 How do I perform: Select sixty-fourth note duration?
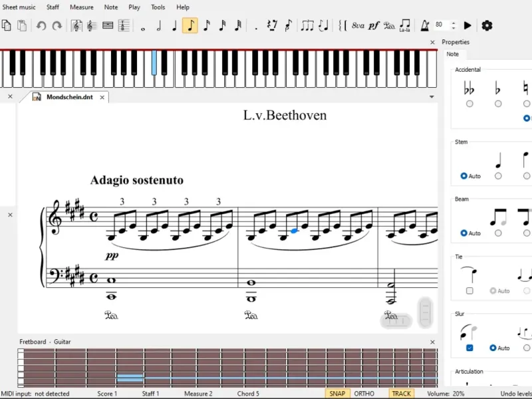[238, 26]
